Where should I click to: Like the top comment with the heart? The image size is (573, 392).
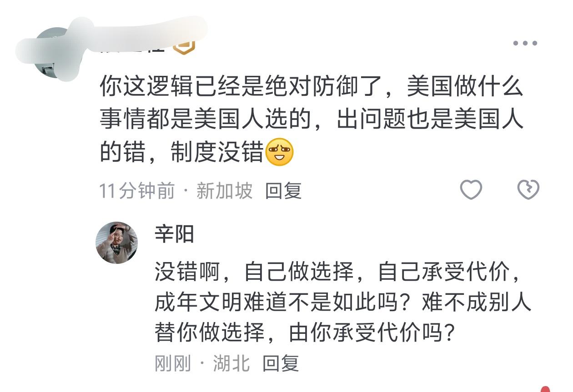[471, 190]
